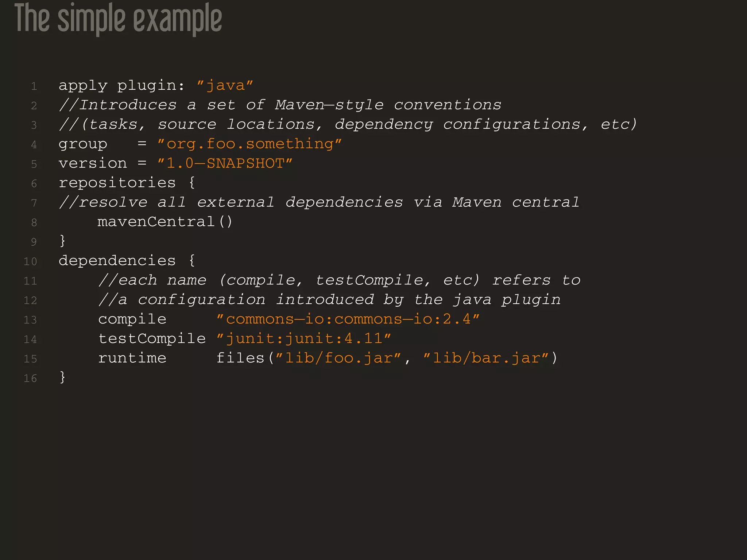Screen dimensions: 747x560
Task: Click the "org.foo.something" group string
Action: pyautogui.click(x=249, y=144)
